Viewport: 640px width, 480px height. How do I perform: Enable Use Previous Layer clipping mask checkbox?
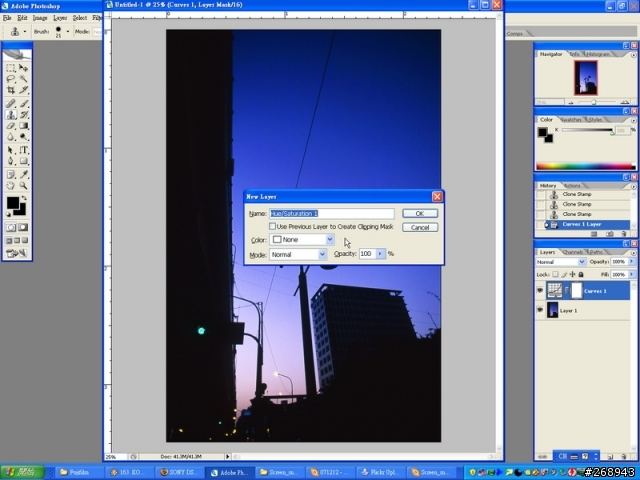coord(272,226)
